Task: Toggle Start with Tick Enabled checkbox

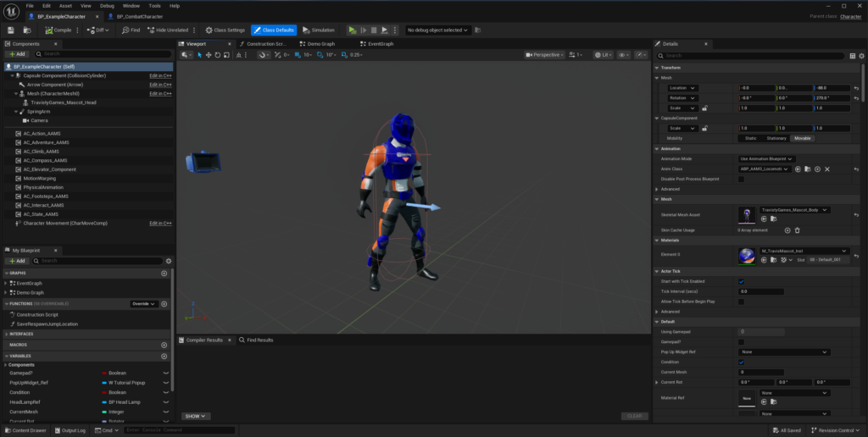Action: [x=741, y=281]
